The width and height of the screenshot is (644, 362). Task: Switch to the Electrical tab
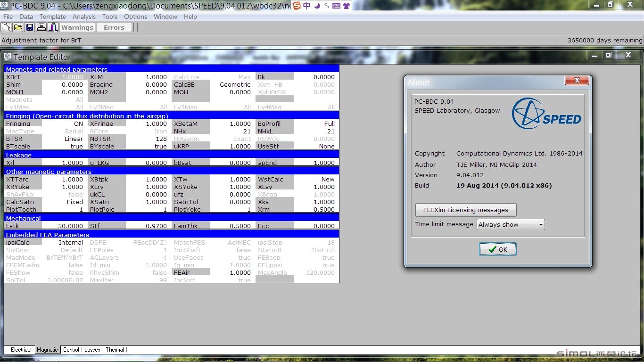tap(21, 350)
